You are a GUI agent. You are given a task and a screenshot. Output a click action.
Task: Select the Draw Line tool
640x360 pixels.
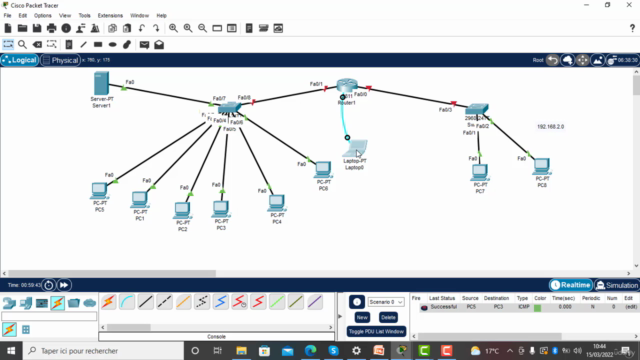pyautogui.click(x=84, y=44)
